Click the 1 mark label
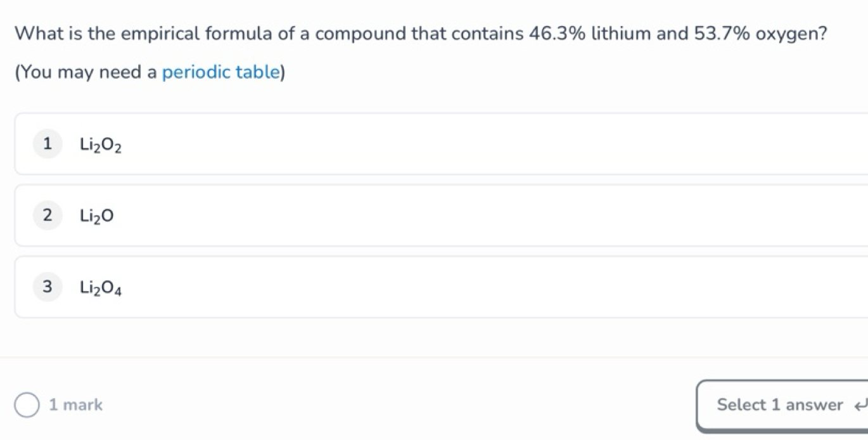Screen dimensions: 868x440 75,404
